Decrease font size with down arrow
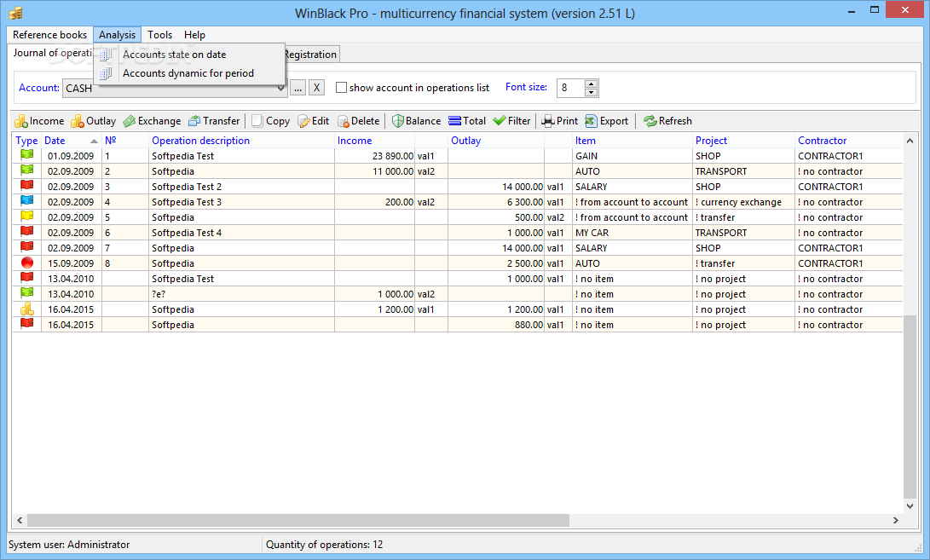The image size is (930, 560). click(x=591, y=92)
